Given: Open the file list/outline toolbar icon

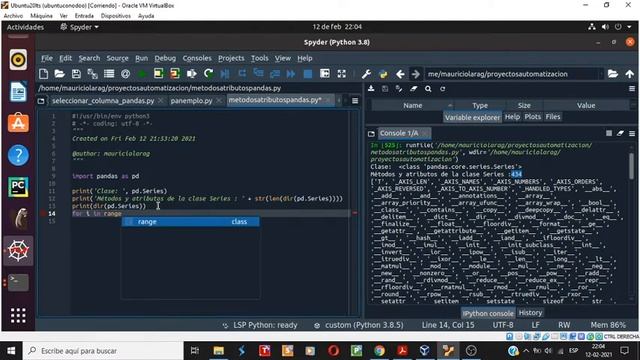Looking at the screenshot, I should (109, 74).
